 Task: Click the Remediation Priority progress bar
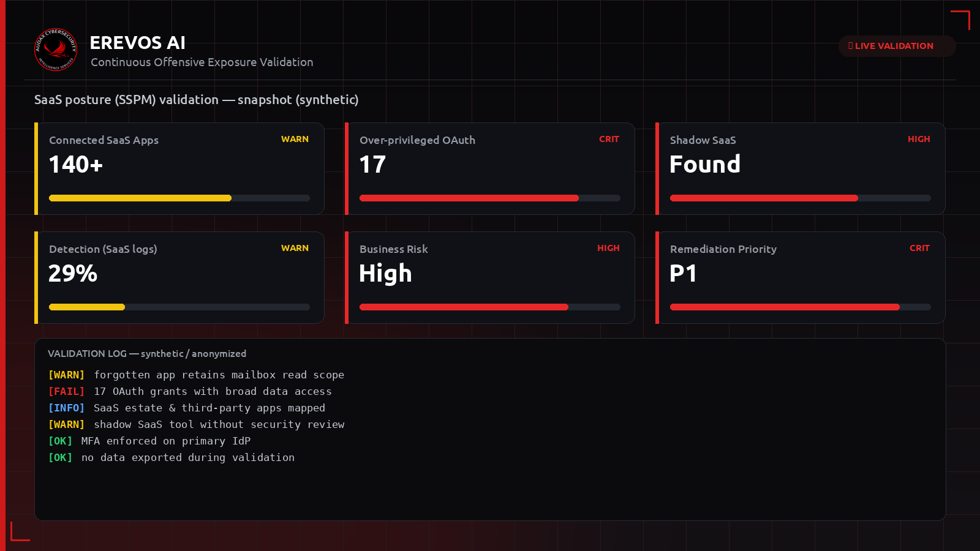click(801, 307)
